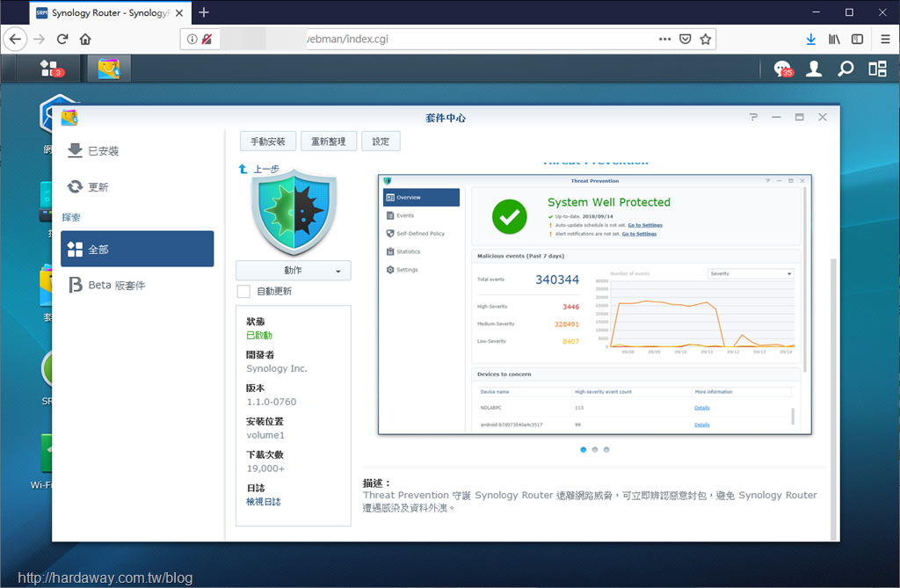
Task: Enable the 自動更新 checkbox
Action: point(243,291)
